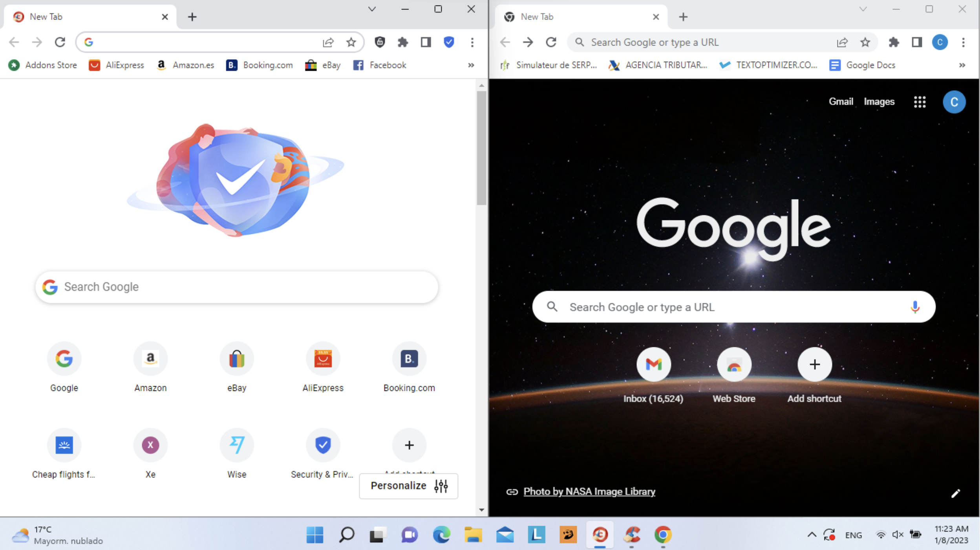The height and width of the screenshot is (550, 980).
Task: Expand hidden bookmarks in the right bookmarks bar
Action: click(x=962, y=65)
